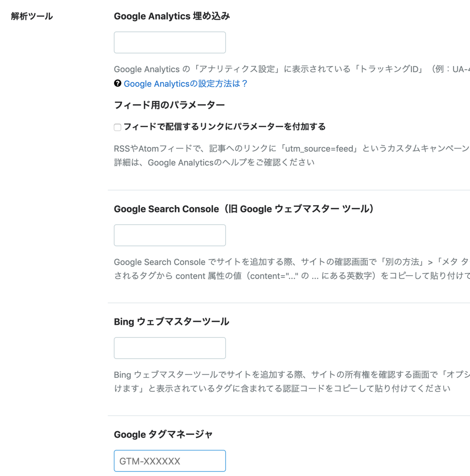Click the content 属性の値 description line
The image size is (470, 476).
(292, 276)
